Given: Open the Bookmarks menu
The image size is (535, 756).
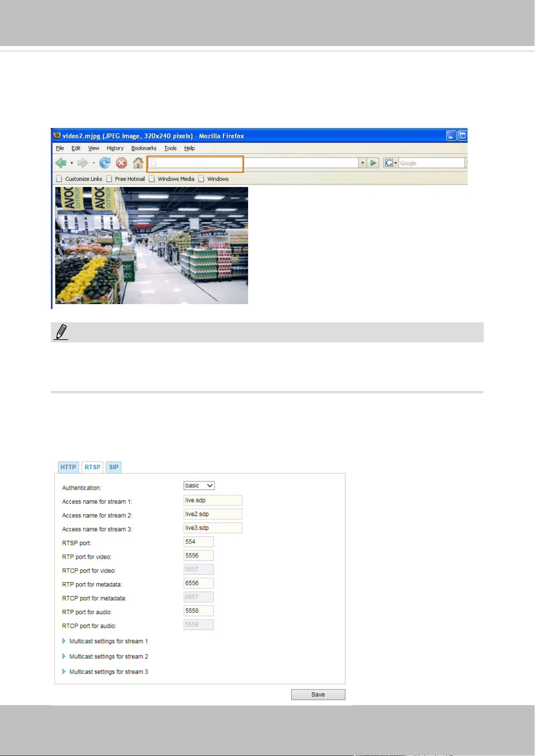Looking at the screenshot, I should pos(144,148).
